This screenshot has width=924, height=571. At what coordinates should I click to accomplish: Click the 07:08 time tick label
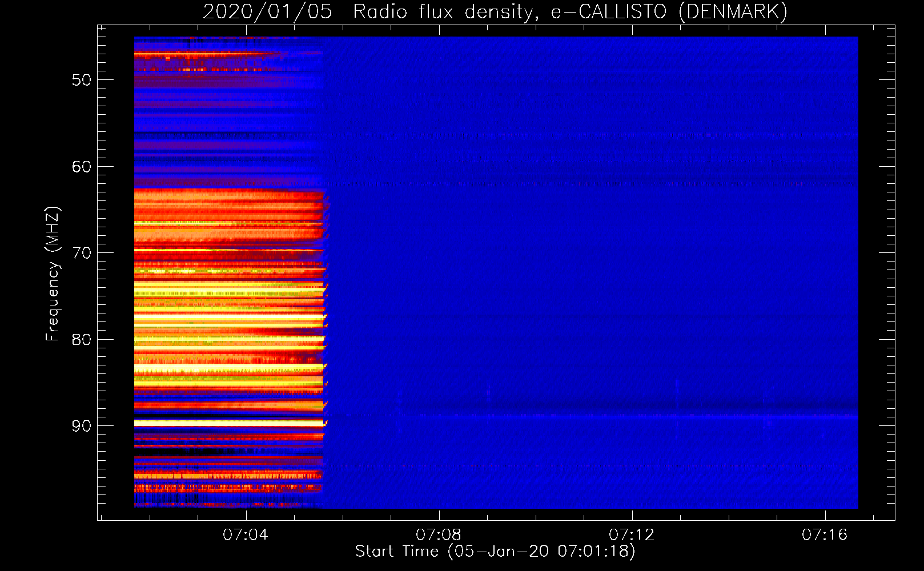[439, 535]
